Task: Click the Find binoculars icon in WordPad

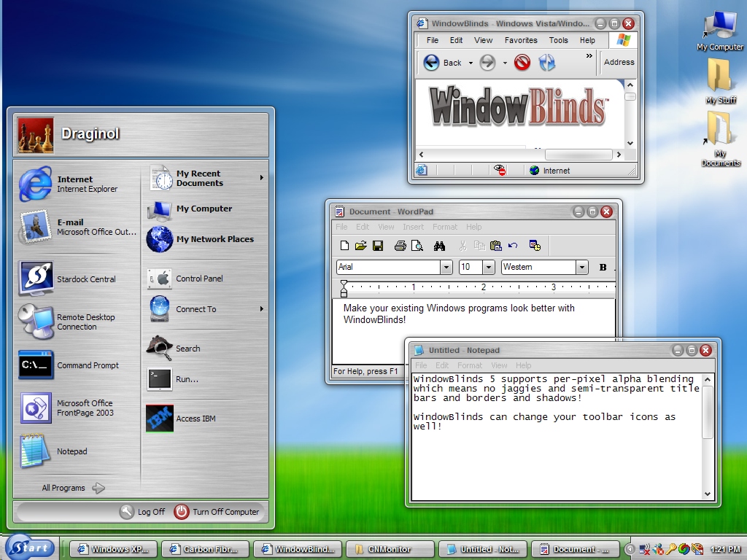Action: [439, 246]
